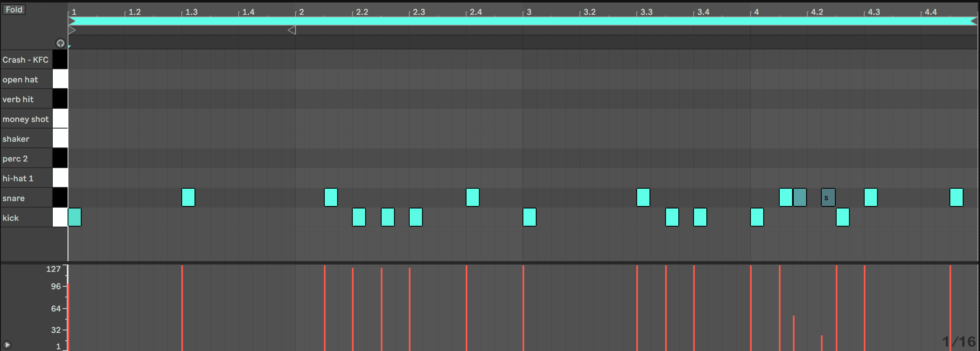Click the headphone preview icon

click(x=60, y=43)
